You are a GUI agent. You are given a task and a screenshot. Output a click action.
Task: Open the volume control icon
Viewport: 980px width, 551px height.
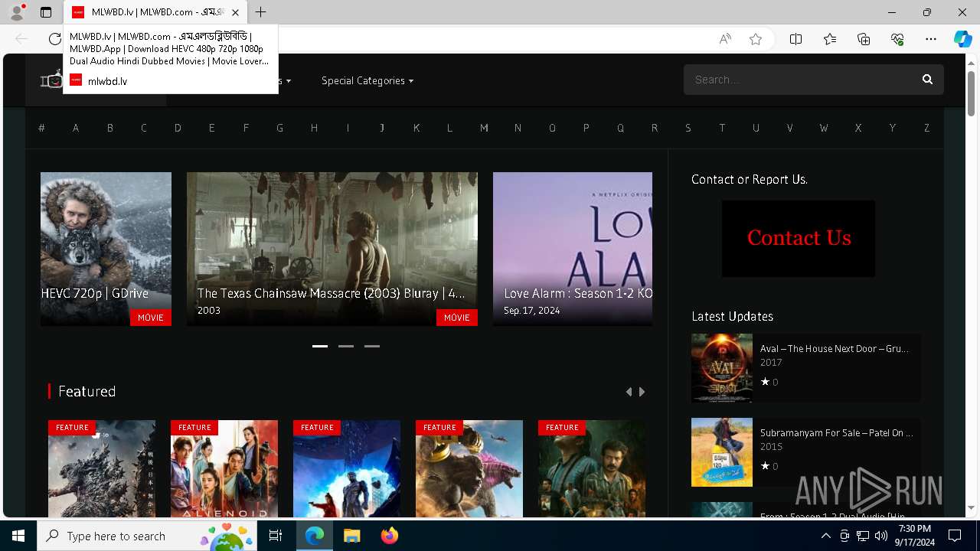881,536
